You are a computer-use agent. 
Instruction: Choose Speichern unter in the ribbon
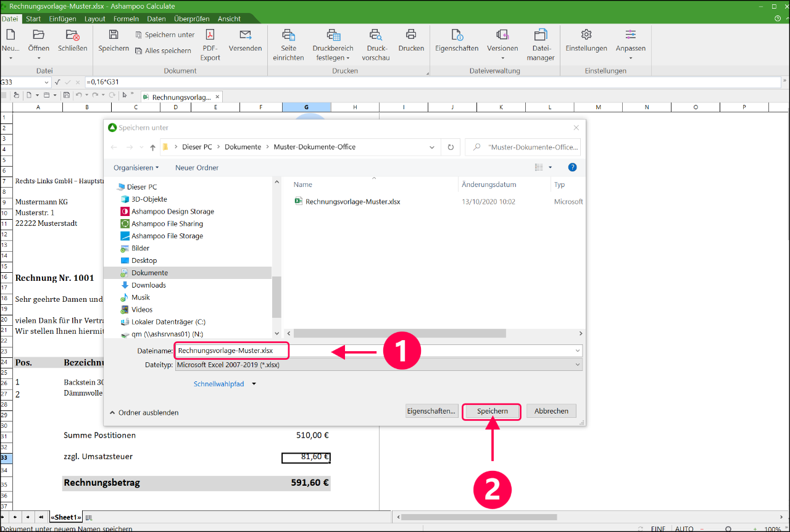(x=165, y=35)
